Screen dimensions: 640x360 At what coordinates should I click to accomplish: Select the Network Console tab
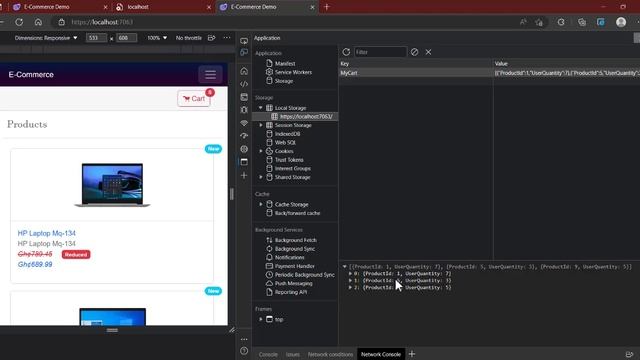(x=381, y=354)
